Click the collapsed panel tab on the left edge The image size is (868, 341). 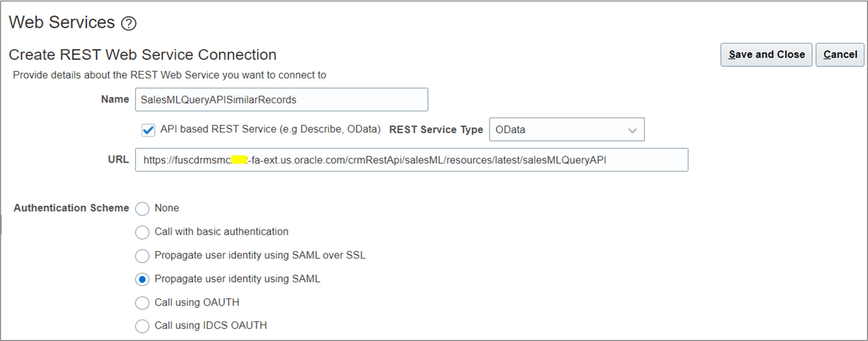click(2, 223)
